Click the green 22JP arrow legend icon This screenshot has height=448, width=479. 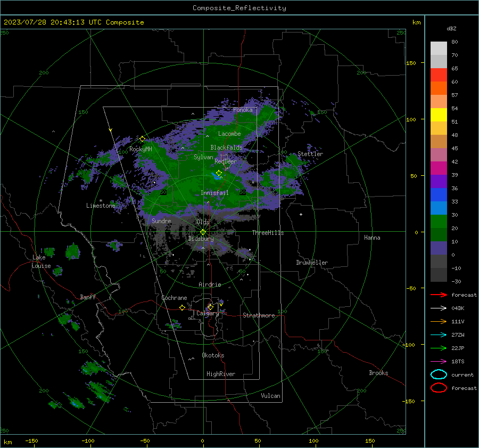[x=439, y=348]
